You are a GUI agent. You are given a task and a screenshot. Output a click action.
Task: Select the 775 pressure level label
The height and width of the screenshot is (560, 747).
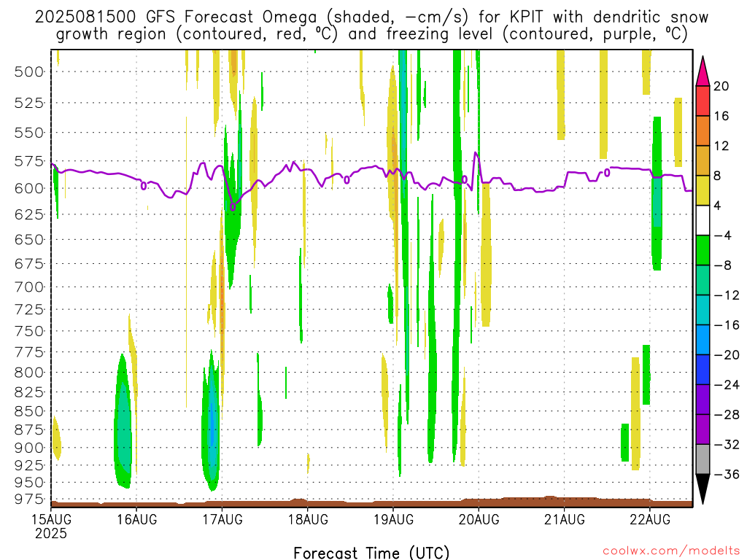pyautogui.click(x=28, y=352)
